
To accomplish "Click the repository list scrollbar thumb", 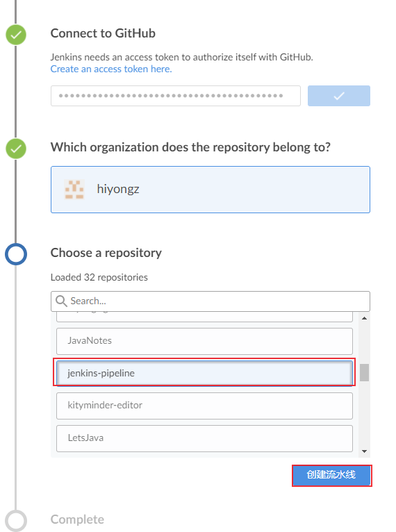I will point(364,372).
